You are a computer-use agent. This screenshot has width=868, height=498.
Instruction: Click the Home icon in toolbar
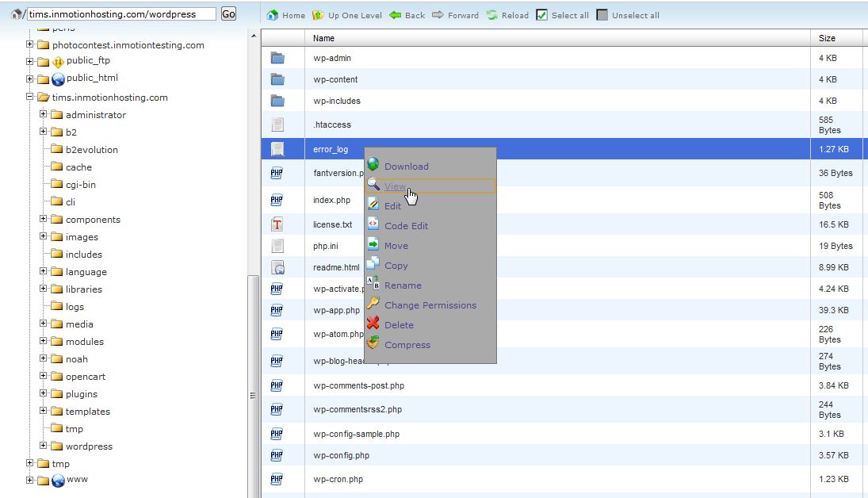(273, 15)
